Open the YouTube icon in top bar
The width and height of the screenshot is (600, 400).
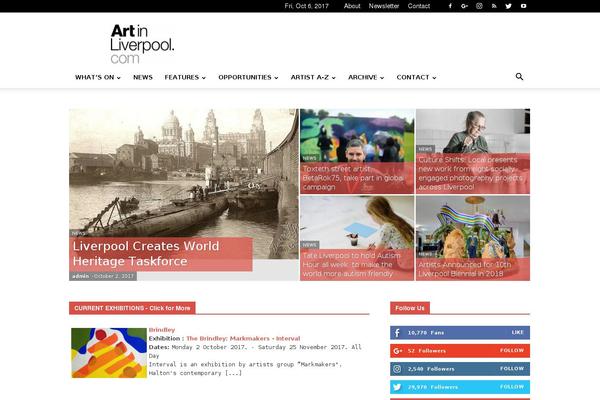click(x=523, y=6)
